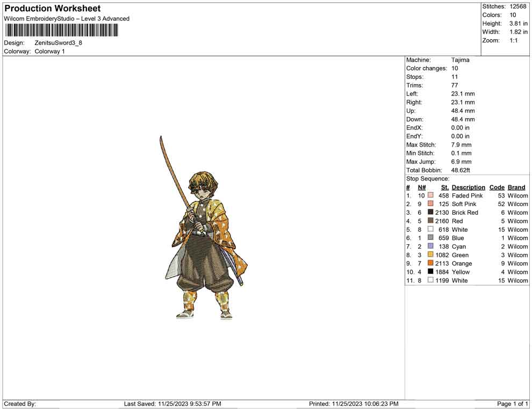Viewport: 532px width, 409px height.
Task: Click the design name ZenitsuSword3_8
Action: tap(59, 43)
